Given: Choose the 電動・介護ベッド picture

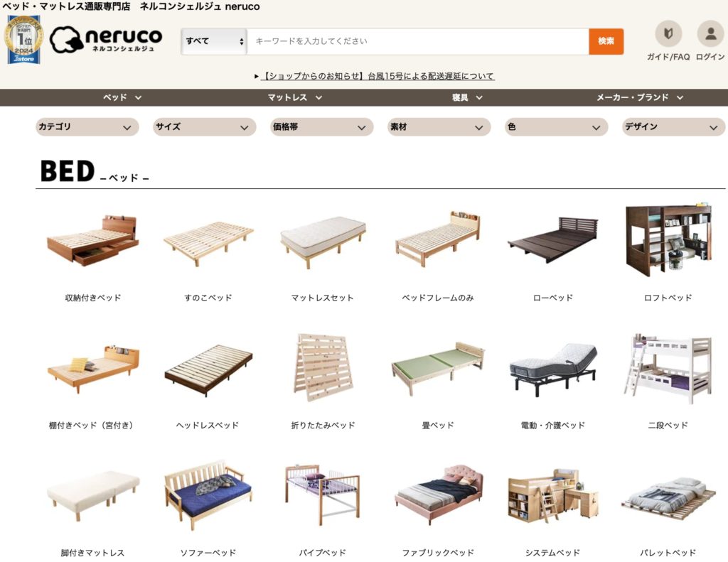Looking at the screenshot, I should coord(552,369).
